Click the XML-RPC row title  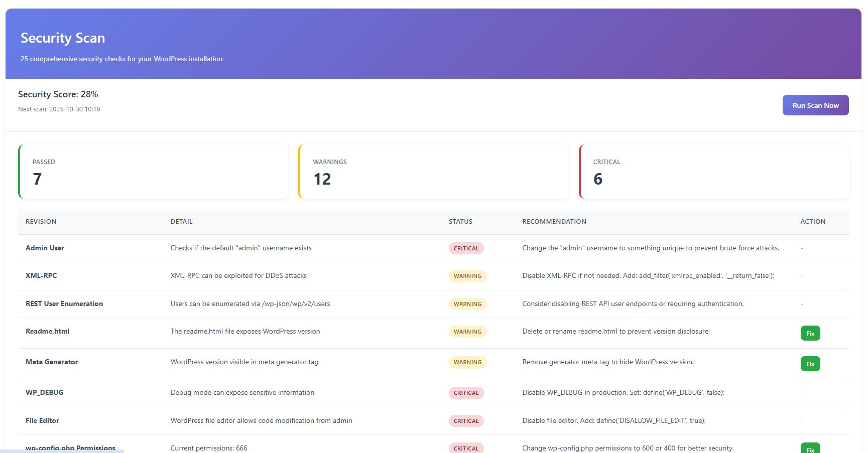coord(41,275)
